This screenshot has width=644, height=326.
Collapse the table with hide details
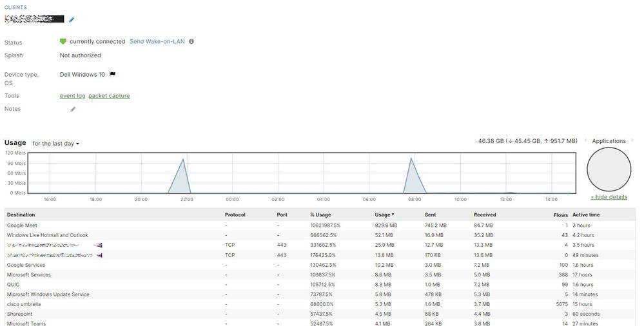(x=609, y=197)
